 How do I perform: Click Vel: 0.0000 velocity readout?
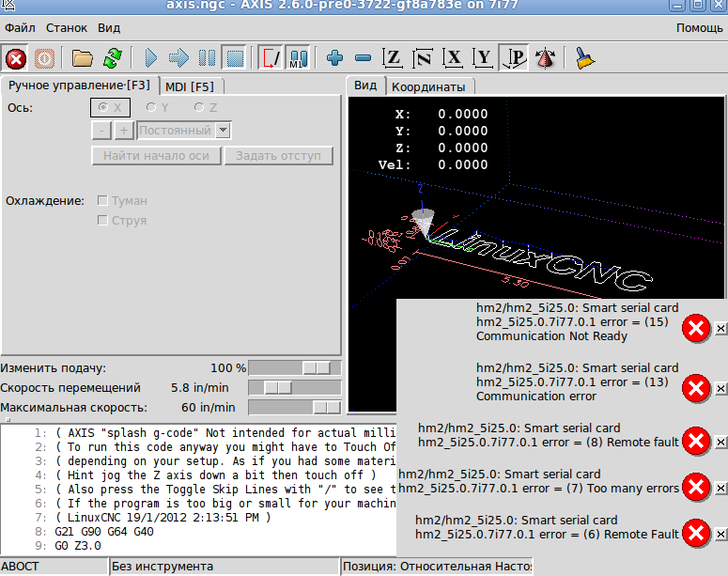(433, 164)
